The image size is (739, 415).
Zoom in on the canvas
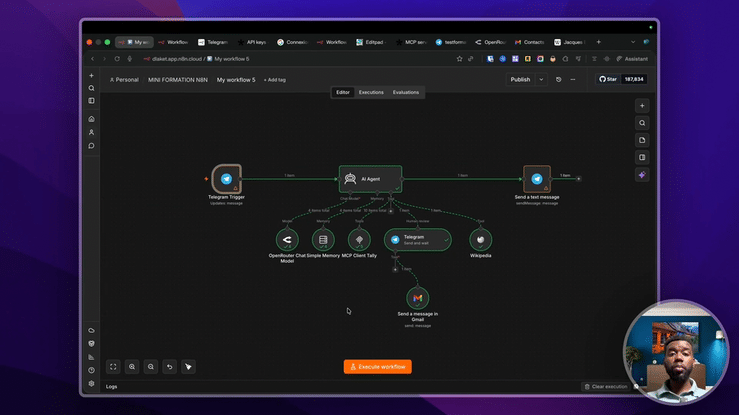click(x=132, y=366)
